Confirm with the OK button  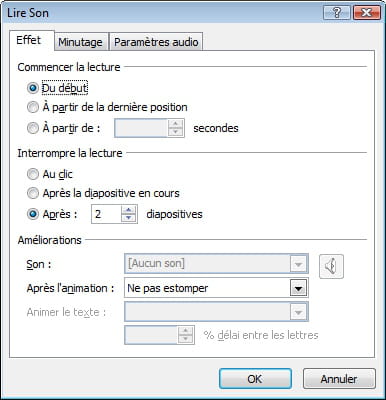[255, 379]
